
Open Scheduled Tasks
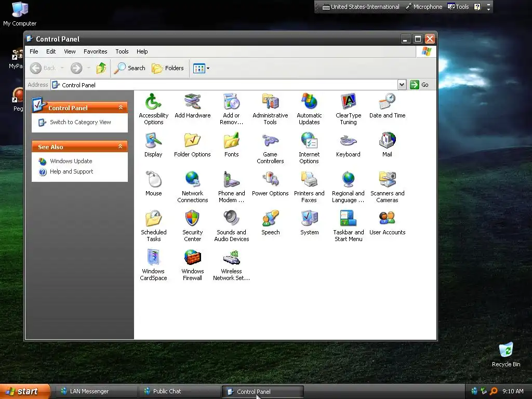[153, 225]
